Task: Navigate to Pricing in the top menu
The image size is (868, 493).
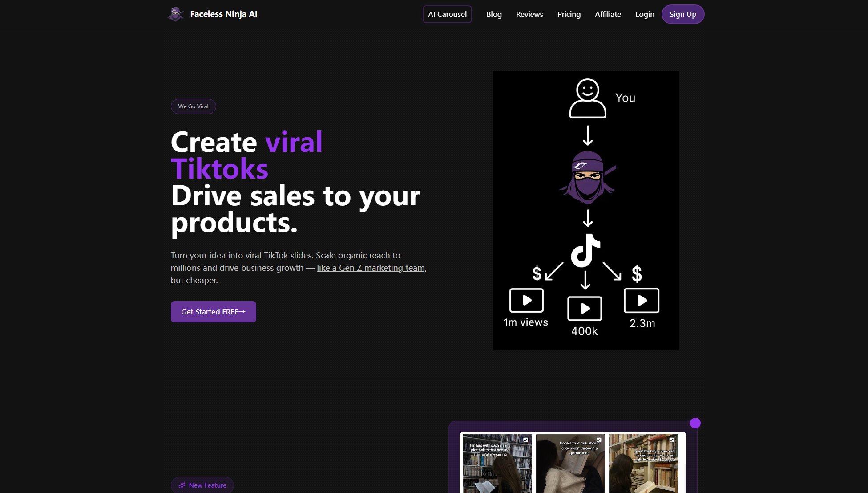Action: point(569,14)
